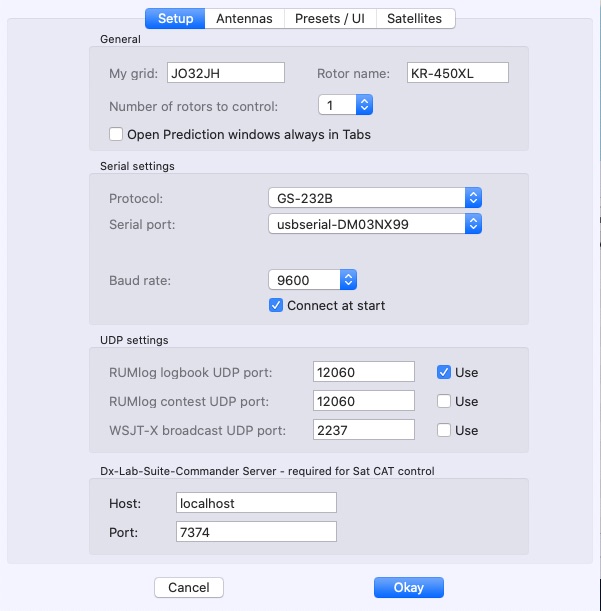Click the Setup tab

[x=175, y=18]
